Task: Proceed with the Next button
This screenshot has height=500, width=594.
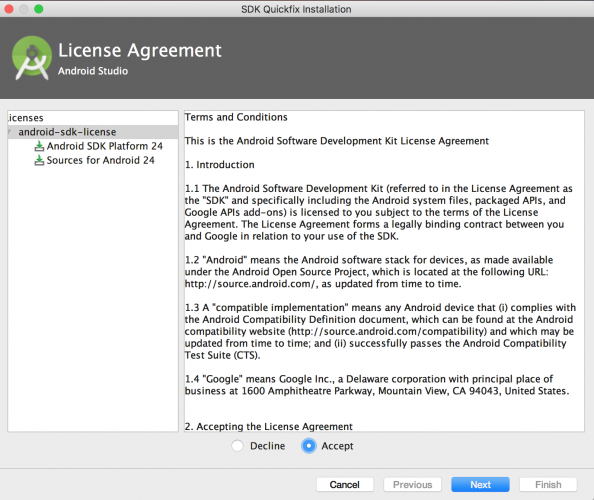Action: (480, 484)
